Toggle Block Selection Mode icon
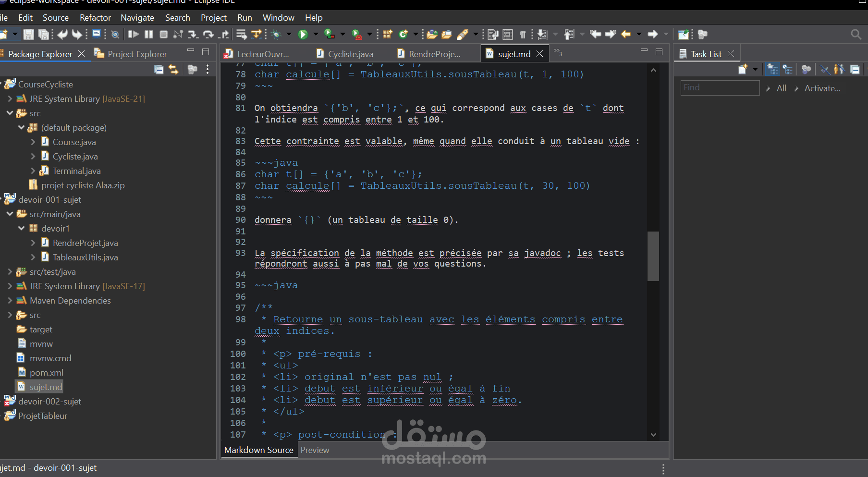This screenshot has width=868, height=477. pyautogui.click(x=508, y=35)
